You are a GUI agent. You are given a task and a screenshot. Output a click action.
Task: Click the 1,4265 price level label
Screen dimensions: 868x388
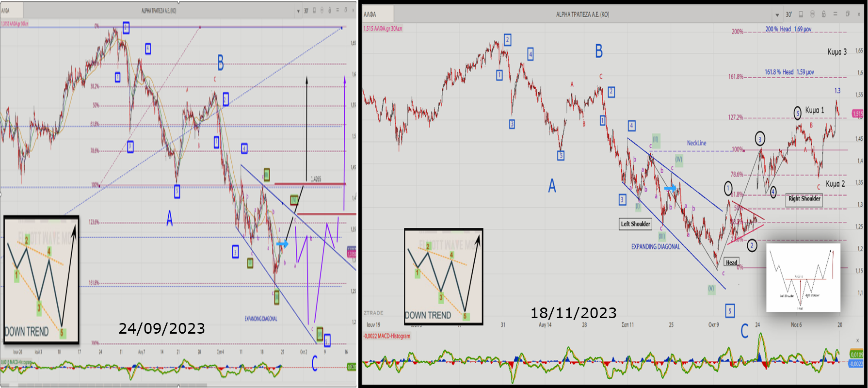(316, 179)
